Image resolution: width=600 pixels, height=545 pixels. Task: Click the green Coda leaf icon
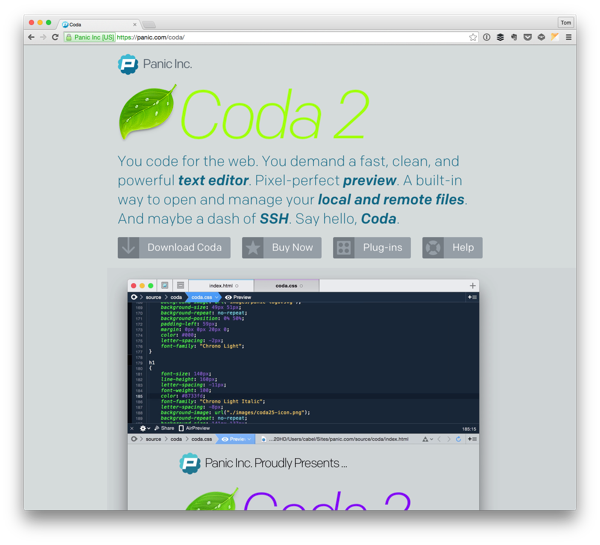148,113
